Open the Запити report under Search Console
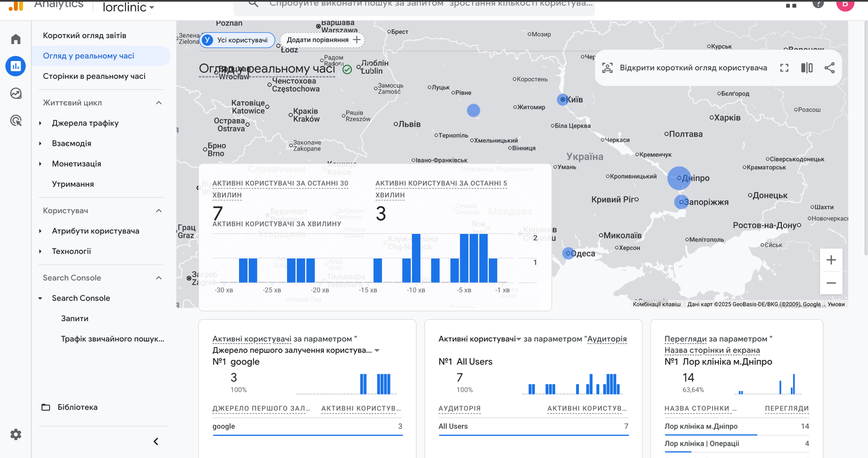The height and width of the screenshot is (458, 868). point(75,318)
